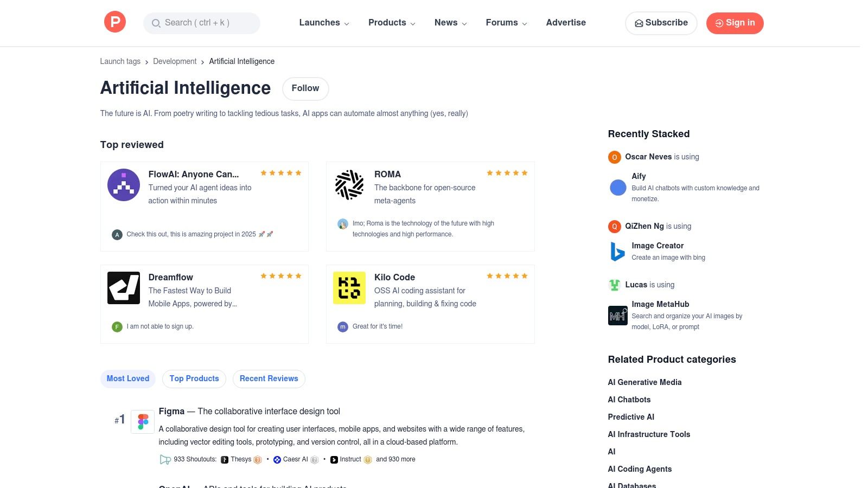Image resolution: width=868 pixels, height=488 pixels.
Task: Switch to the Top Products tab
Action: (194, 378)
